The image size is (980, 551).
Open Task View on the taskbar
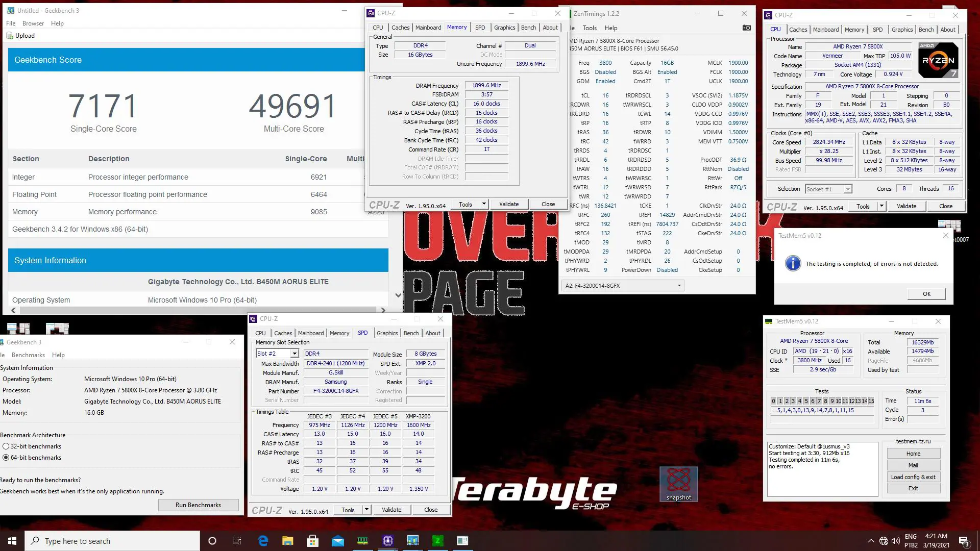click(x=237, y=541)
